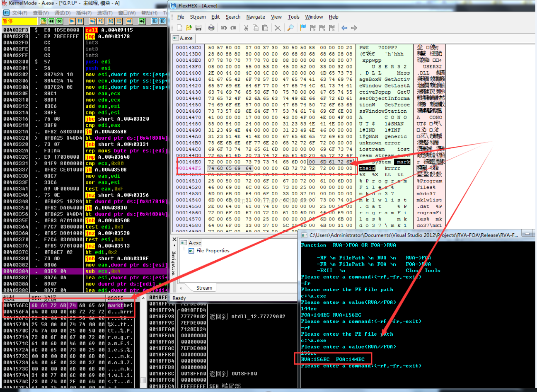This screenshot has width=537, height=392.
Task: Click Find magnifier icon in FlexHEX
Action: pyautogui.click(x=290, y=28)
